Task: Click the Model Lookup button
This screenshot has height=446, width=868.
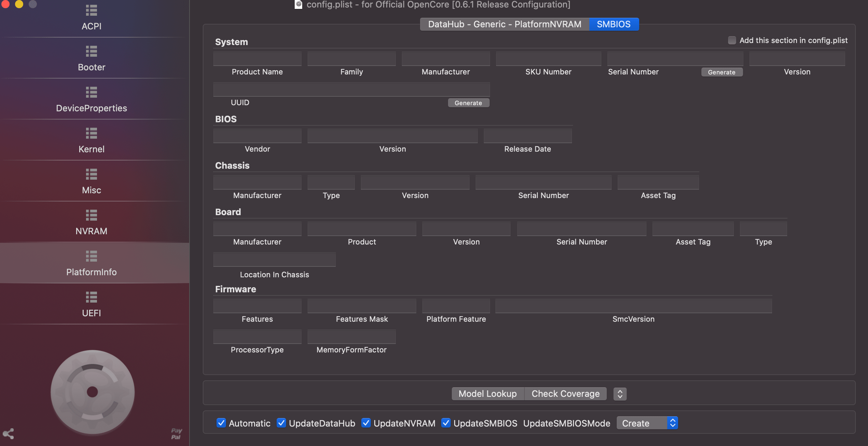Action: [487, 394]
